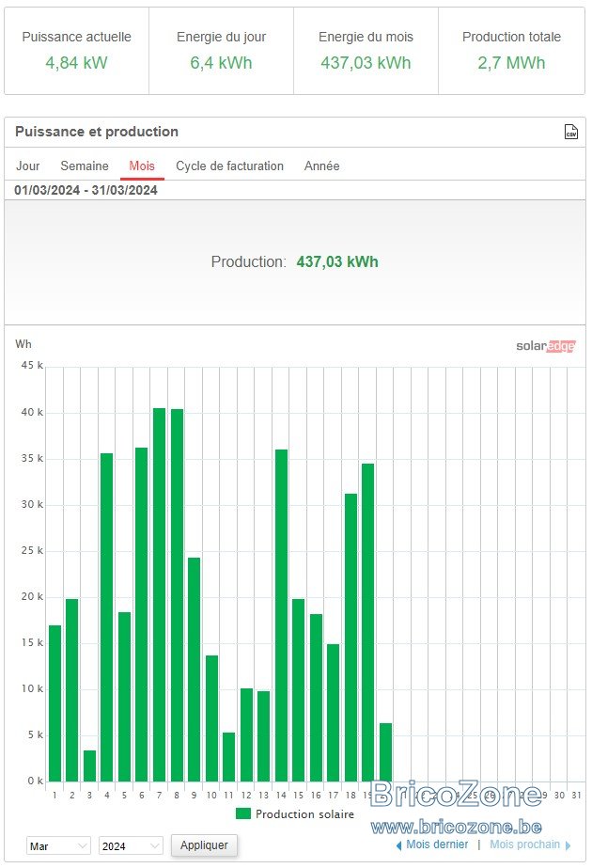Click the Mois dernier left arrow
The width and height of the screenshot is (592, 868).
[399, 845]
